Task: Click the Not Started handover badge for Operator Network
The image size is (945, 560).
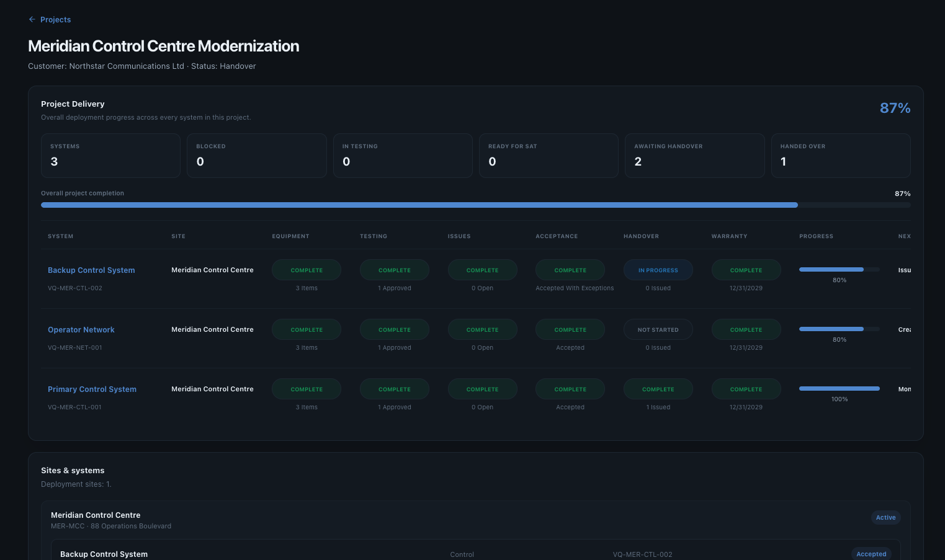Action: click(x=658, y=329)
